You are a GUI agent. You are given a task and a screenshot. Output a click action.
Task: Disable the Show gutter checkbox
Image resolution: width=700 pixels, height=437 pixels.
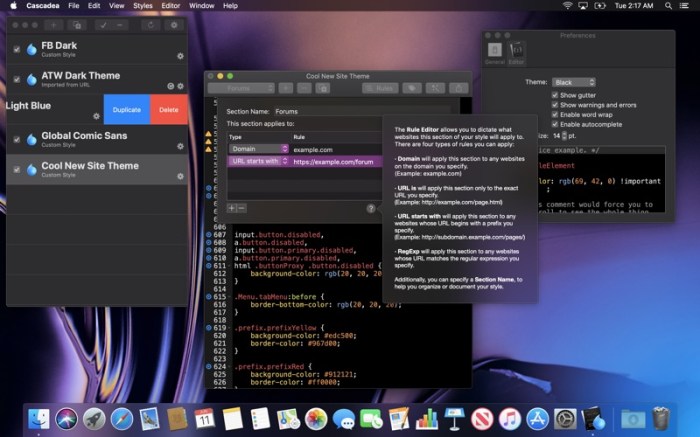click(x=555, y=93)
